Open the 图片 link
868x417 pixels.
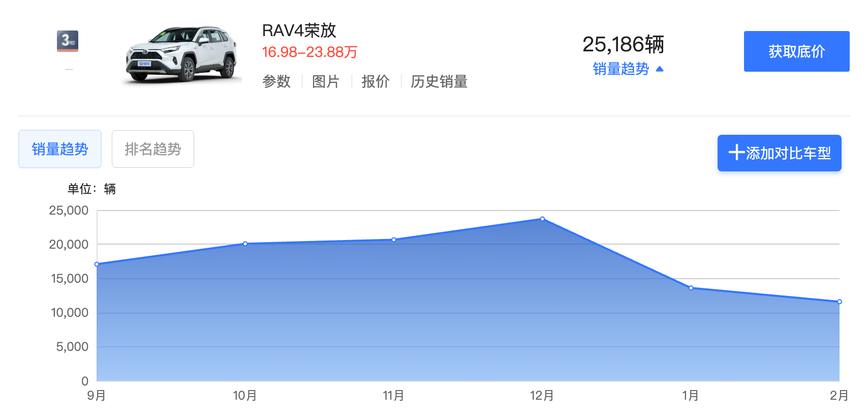point(326,81)
